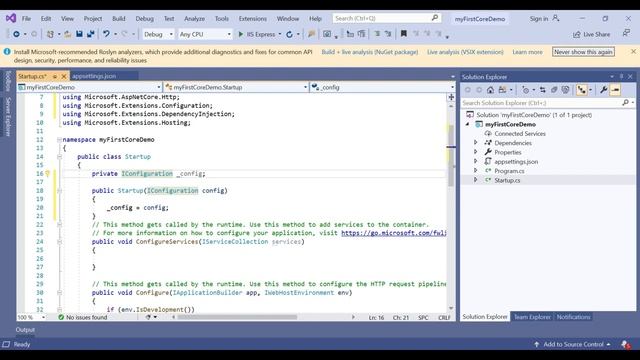Viewport: 640px width, 360px height.
Task: Collapse the myFirstCoreDemo project node
Action: pyautogui.click(x=468, y=124)
